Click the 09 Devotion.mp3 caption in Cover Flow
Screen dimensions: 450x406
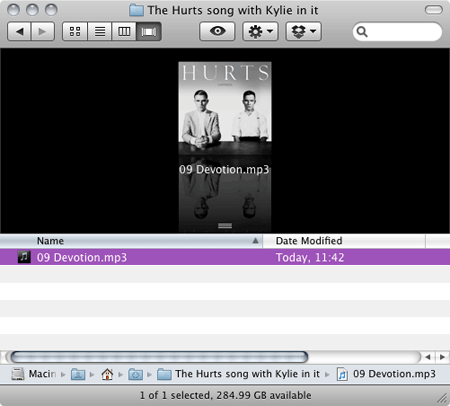pyautogui.click(x=224, y=169)
